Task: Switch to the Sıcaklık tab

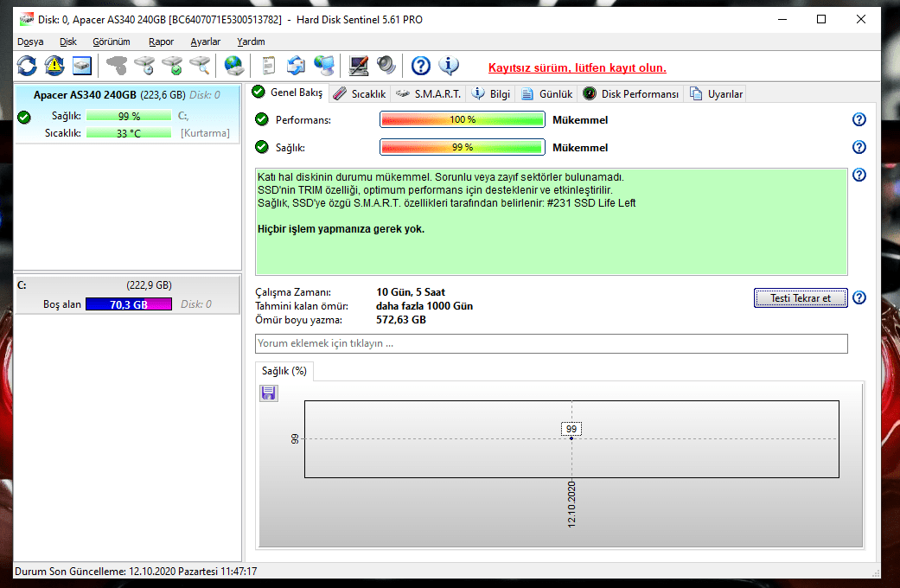Action: 360,93
